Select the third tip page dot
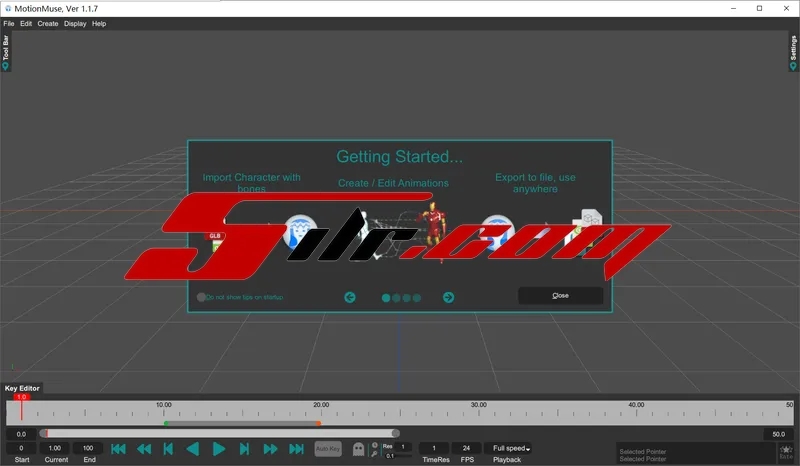 point(407,298)
